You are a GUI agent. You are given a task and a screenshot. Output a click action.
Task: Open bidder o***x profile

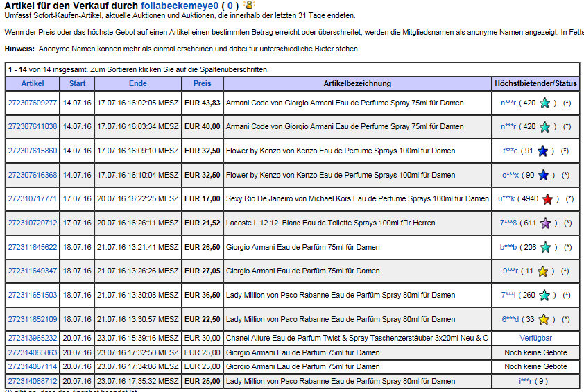(510, 175)
